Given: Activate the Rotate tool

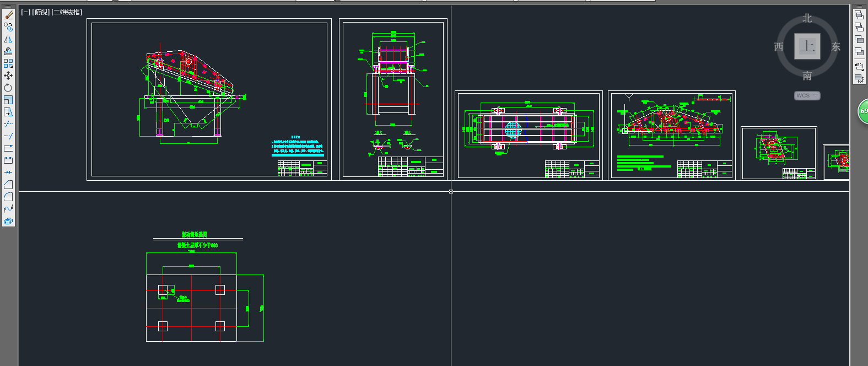Looking at the screenshot, I should tap(8, 88).
